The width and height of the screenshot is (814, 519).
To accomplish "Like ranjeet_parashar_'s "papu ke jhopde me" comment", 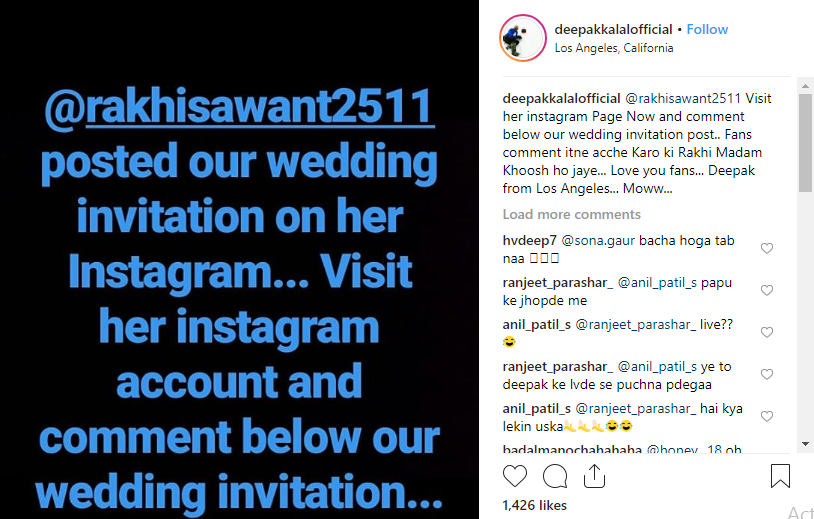I will point(767,291).
